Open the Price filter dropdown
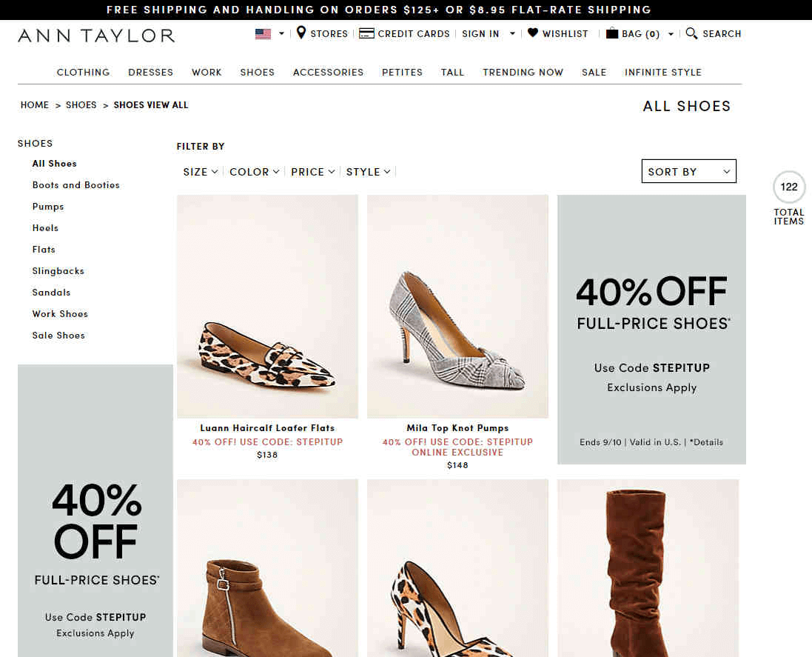Image resolution: width=812 pixels, height=657 pixels. [313, 172]
